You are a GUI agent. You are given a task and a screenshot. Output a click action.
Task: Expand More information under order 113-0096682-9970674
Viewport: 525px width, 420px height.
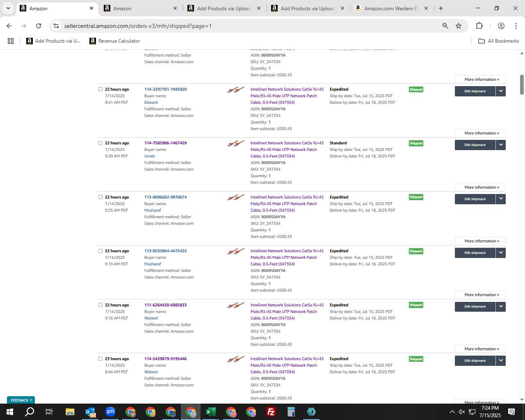[x=480, y=241]
